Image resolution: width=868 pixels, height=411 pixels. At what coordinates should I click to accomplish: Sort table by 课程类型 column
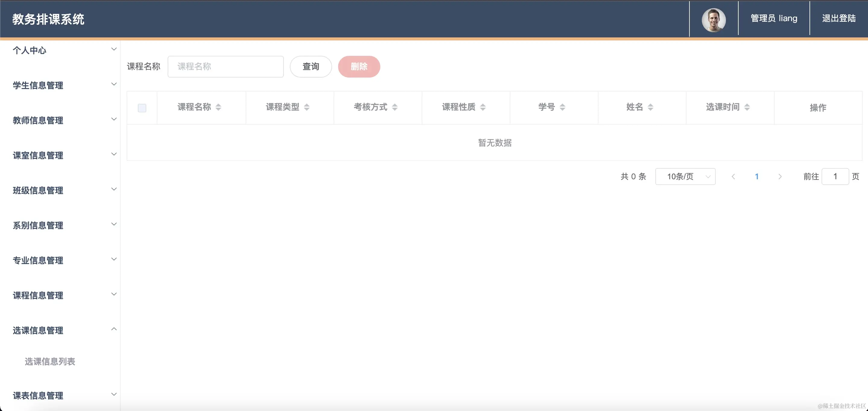307,107
